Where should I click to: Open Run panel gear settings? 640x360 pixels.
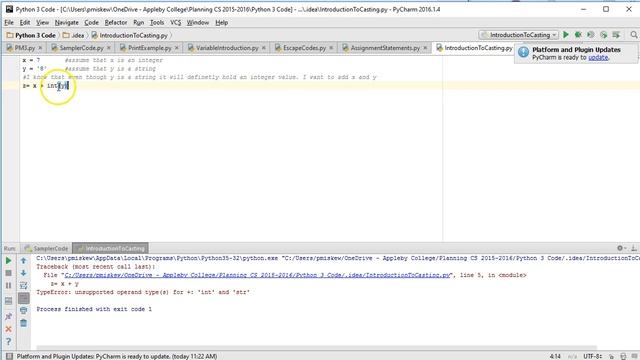(x=621, y=248)
